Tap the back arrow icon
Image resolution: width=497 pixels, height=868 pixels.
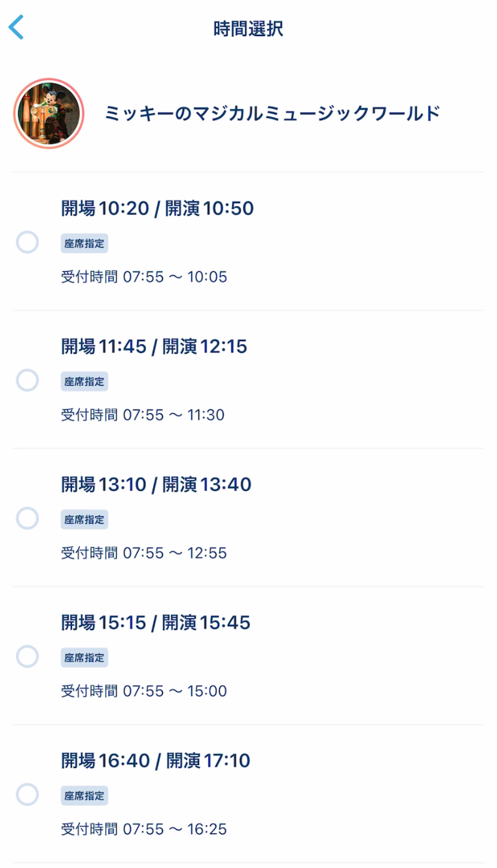click(x=17, y=27)
